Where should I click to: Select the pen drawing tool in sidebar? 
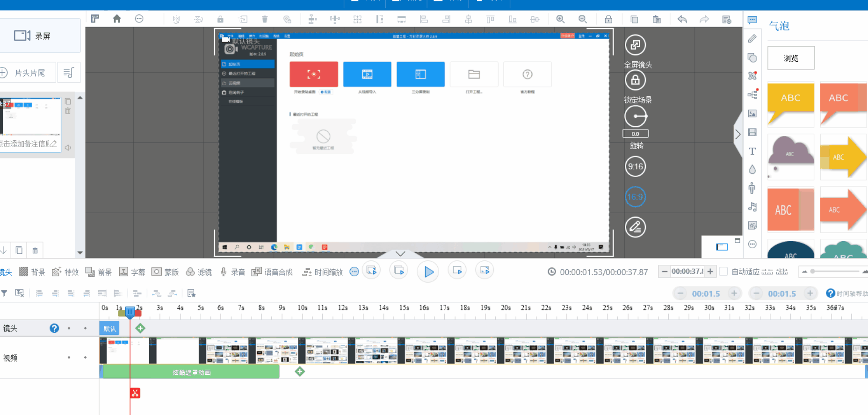[752, 39]
